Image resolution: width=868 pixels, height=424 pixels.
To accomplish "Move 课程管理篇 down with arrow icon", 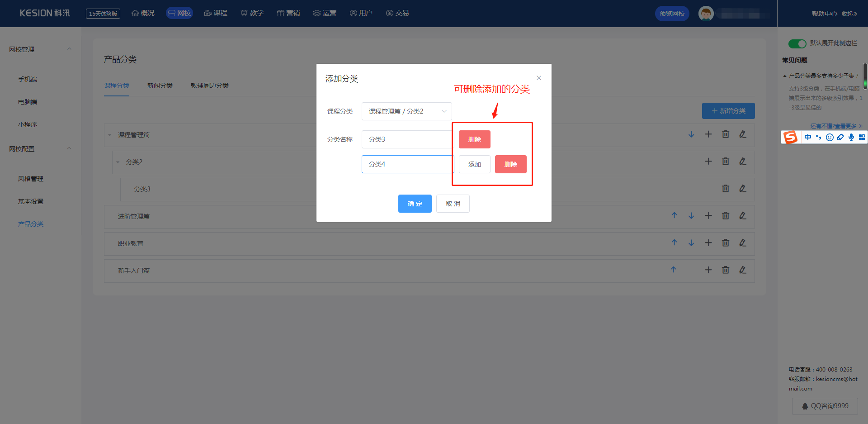I will coord(691,134).
